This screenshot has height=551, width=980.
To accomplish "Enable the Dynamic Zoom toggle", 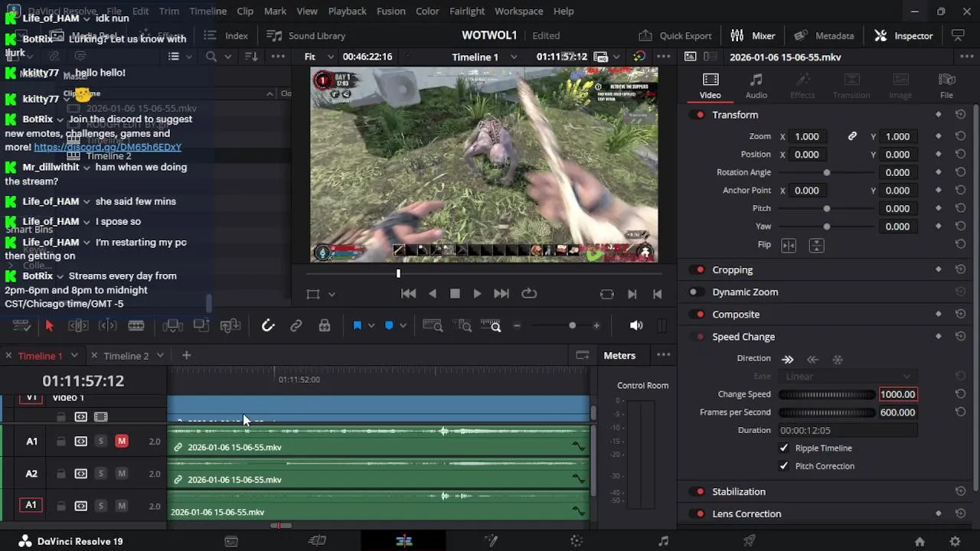I will point(695,292).
